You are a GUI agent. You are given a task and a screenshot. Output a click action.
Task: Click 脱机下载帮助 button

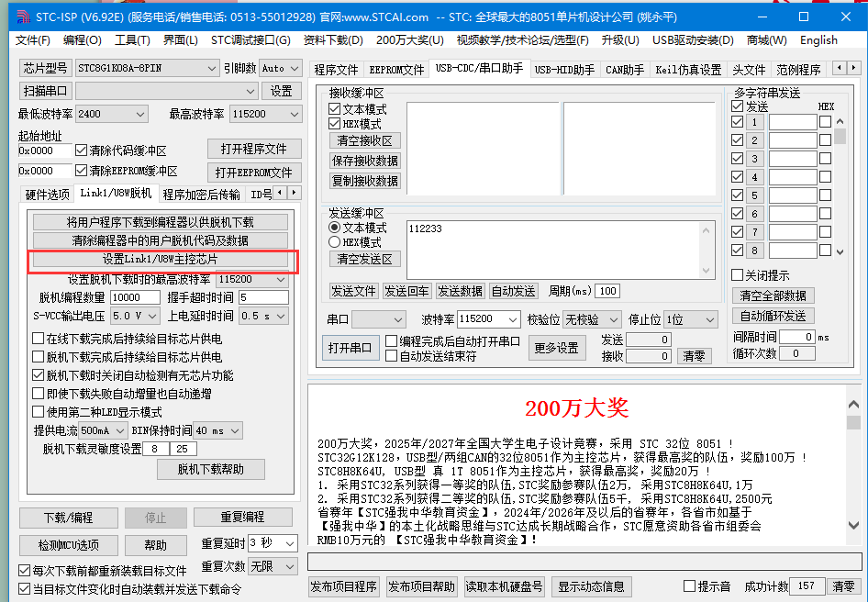coord(211,469)
